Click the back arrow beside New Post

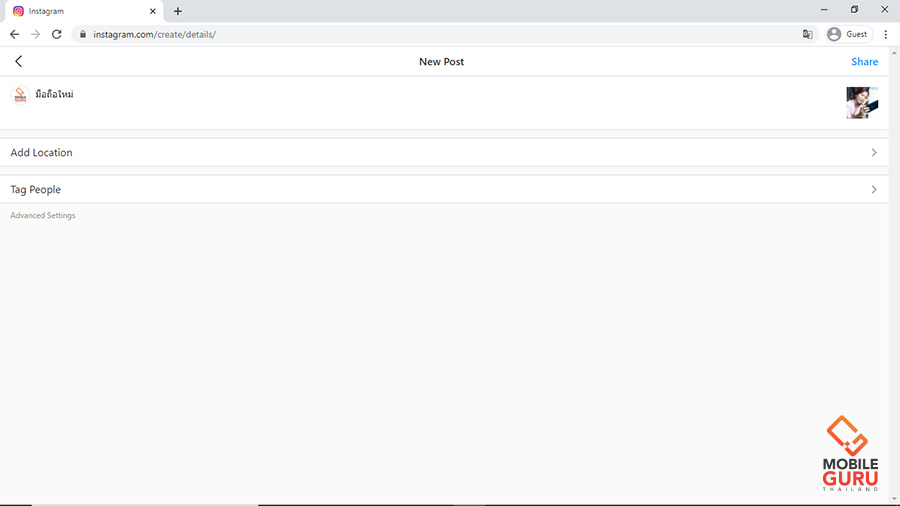(18, 62)
